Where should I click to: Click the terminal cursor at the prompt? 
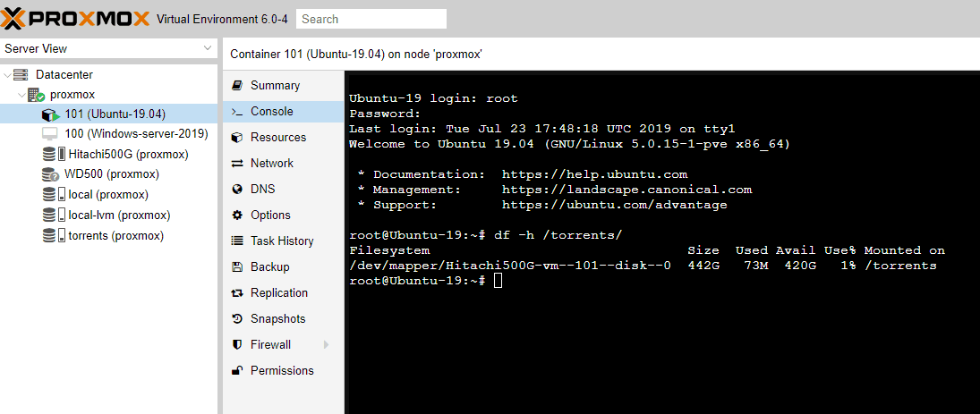click(x=498, y=281)
